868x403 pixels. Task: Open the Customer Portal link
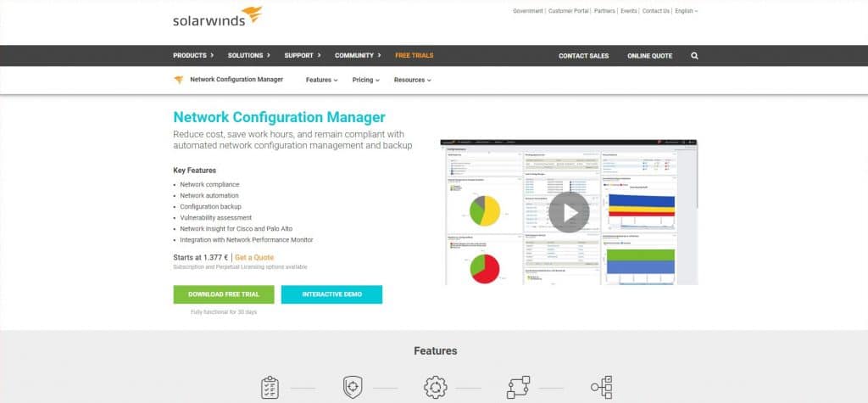[568, 11]
